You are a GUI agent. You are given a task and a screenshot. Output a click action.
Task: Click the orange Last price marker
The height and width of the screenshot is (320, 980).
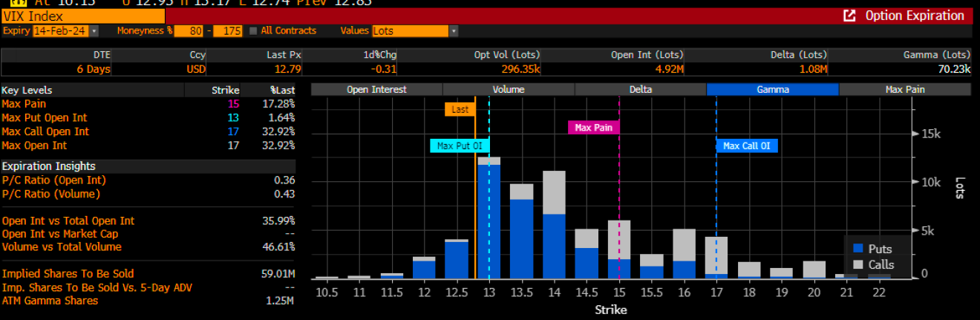[460, 109]
